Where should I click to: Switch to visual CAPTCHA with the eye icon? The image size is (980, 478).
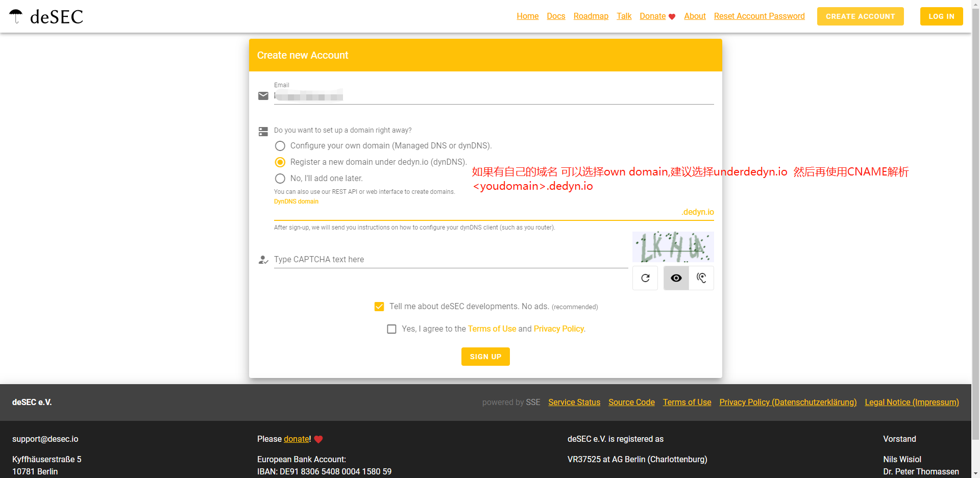pos(676,278)
